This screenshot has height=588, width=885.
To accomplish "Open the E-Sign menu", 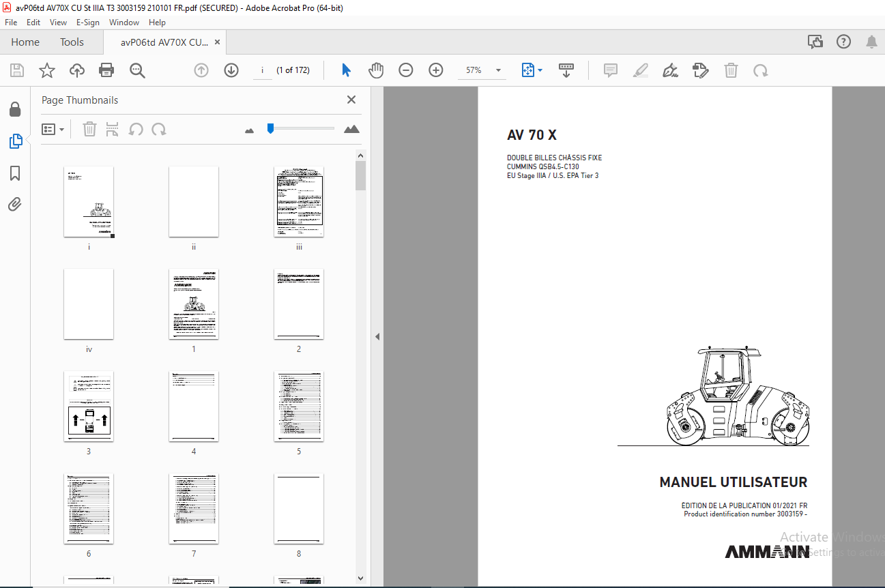I will 88,23.
